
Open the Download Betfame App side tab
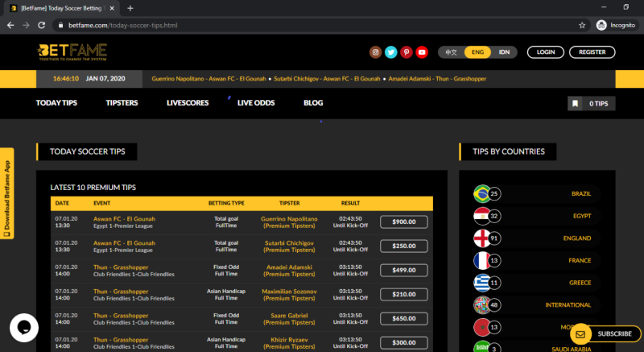tap(7, 193)
